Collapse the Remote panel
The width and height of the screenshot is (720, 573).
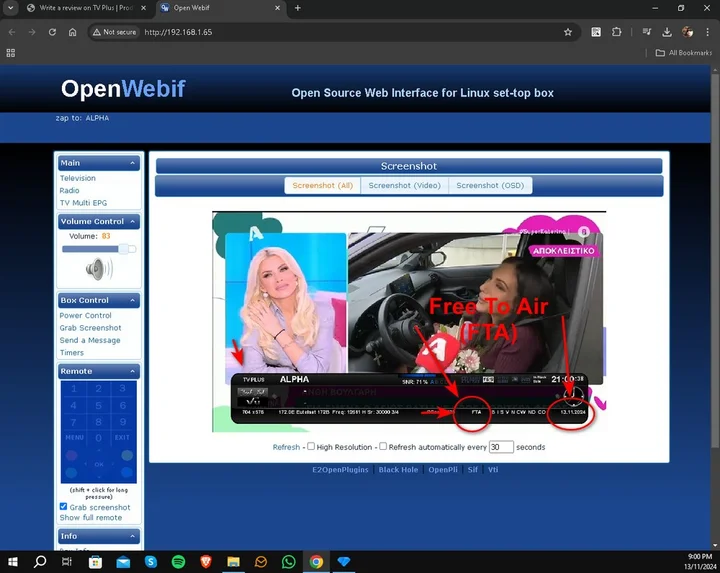pos(132,371)
